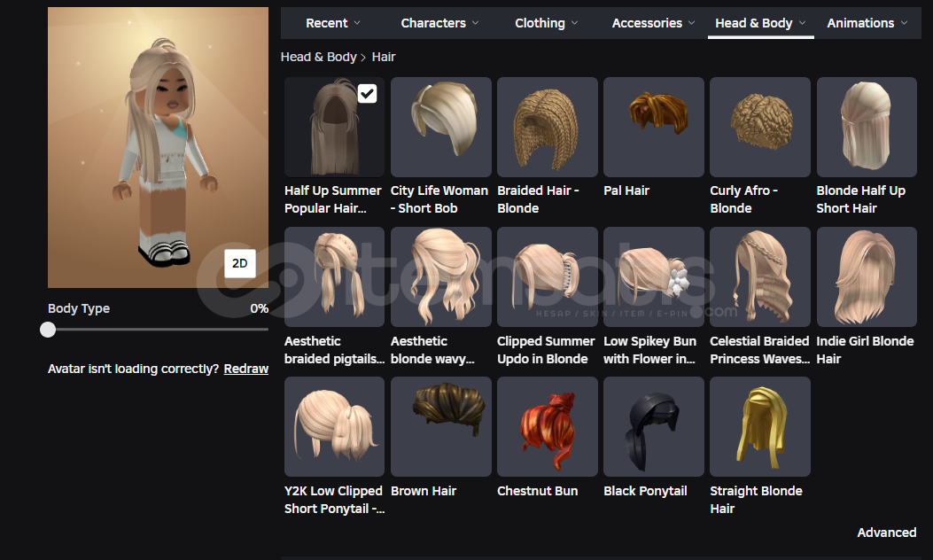Equip the Pal Hair item

654,127
